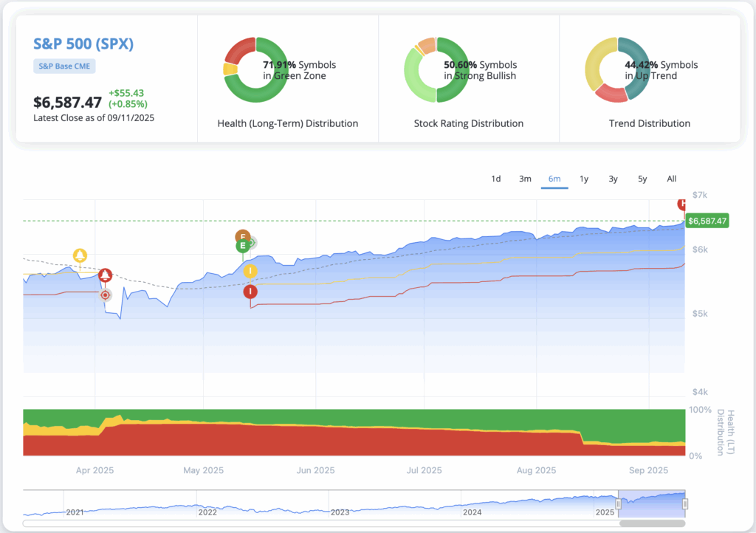Click the red segment of Health donut
The width and height of the screenshot is (756, 533).
pos(239,49)
